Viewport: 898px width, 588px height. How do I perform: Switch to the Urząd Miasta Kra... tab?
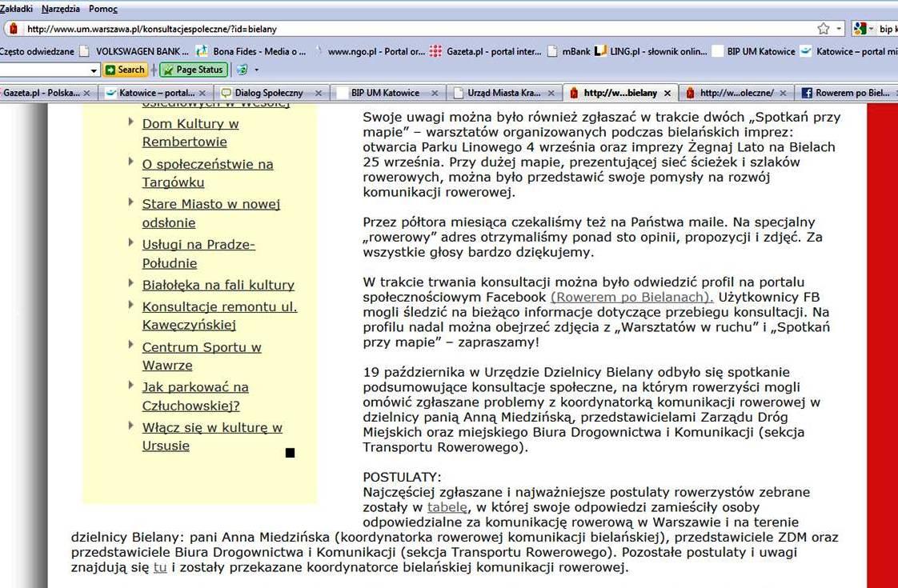coord(503,93)
